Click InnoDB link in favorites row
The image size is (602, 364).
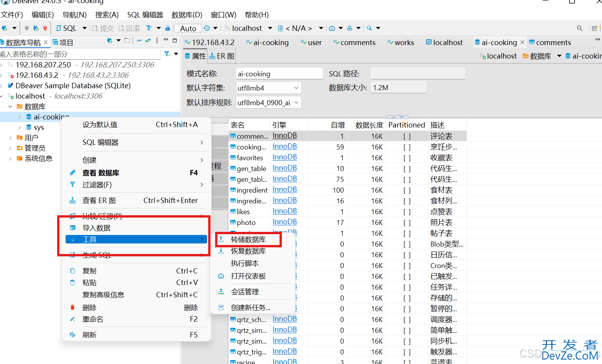pyautogui.click(x=285, y=157)
